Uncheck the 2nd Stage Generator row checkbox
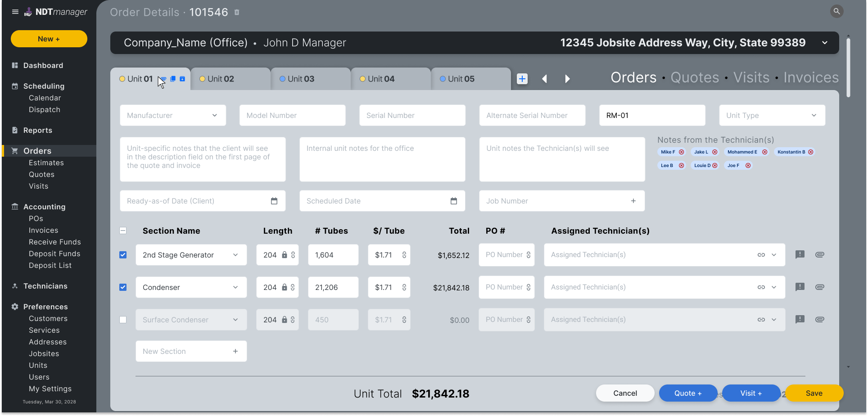This screenshot has height=416, width=868. click(123, 255)
